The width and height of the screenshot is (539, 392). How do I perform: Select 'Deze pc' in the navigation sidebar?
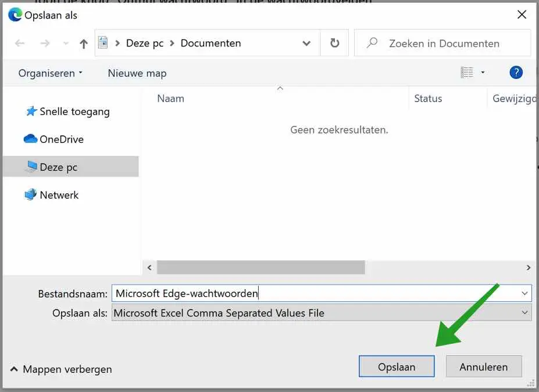[71, 167]
